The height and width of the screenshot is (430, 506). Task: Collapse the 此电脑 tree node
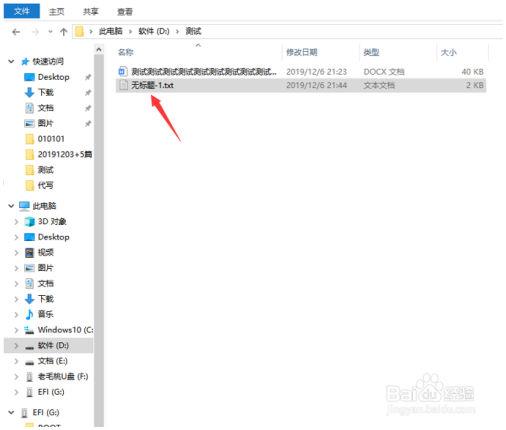pyautogui.click(x=11, y=206)
